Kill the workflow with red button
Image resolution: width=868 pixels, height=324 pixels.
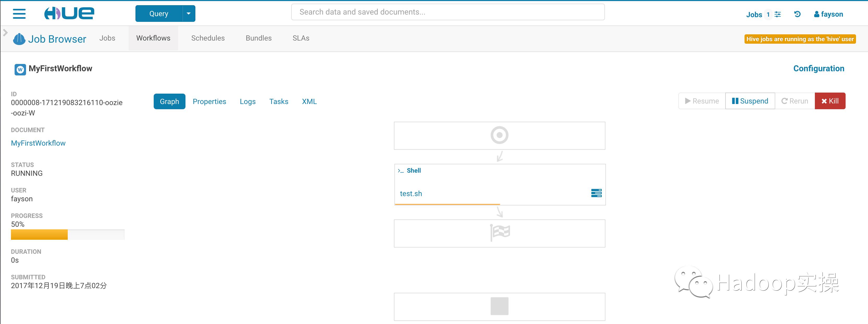pos(830,101)
